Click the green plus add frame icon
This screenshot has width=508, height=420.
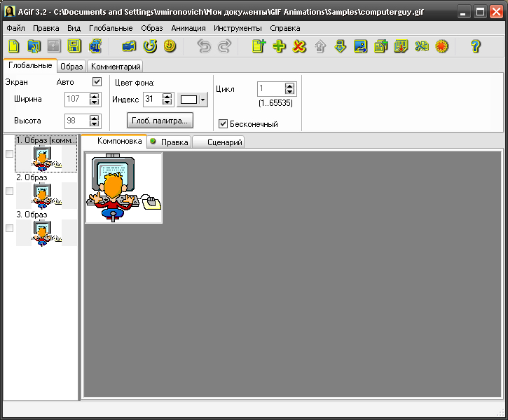(279, 47)
